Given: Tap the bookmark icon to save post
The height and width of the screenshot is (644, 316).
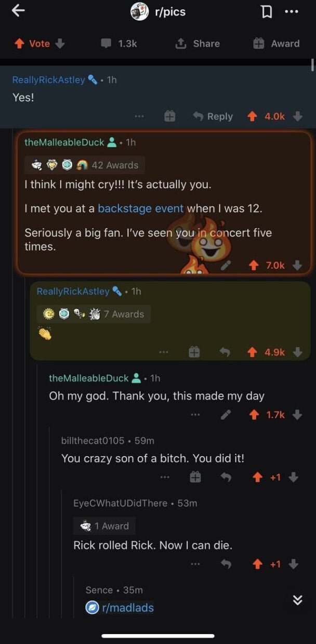Looking at the screenshot, I should click(x=267, y=11).
